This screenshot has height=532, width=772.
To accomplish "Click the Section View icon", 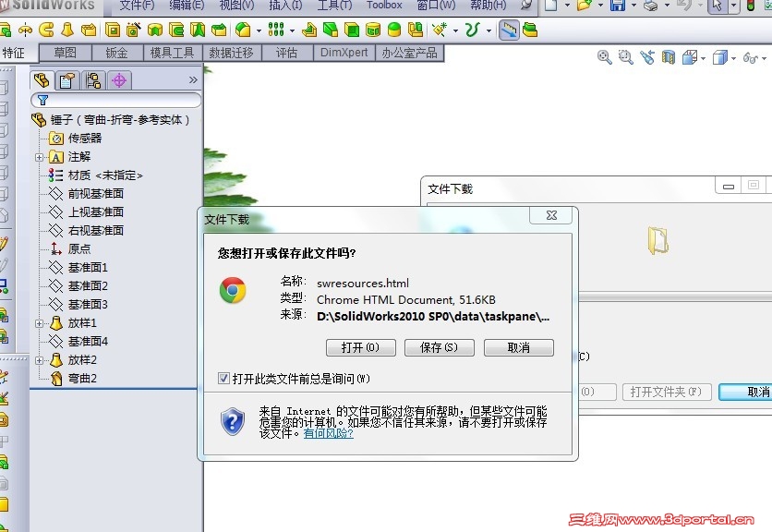I will tap(669, 57).
